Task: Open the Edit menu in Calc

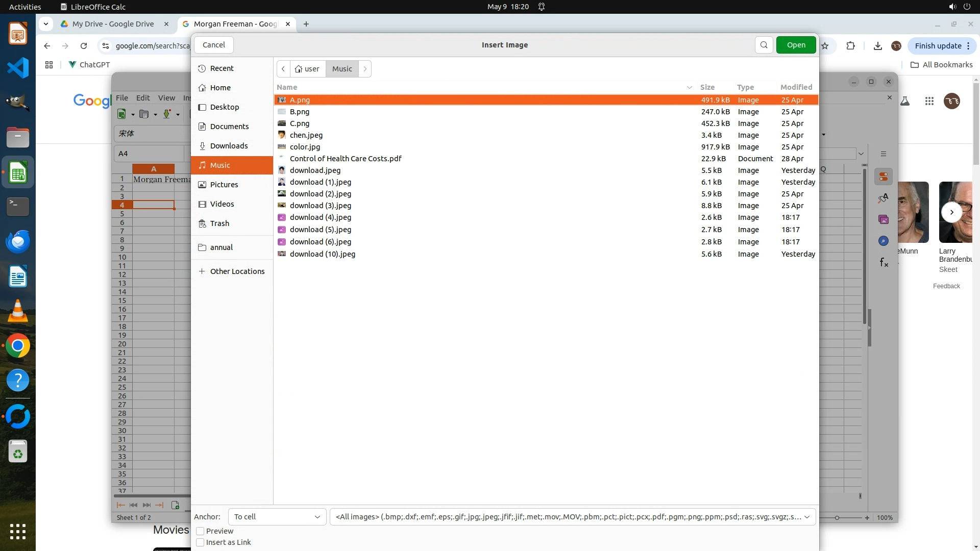Action: pyautogui.click(x=143, y=98)
